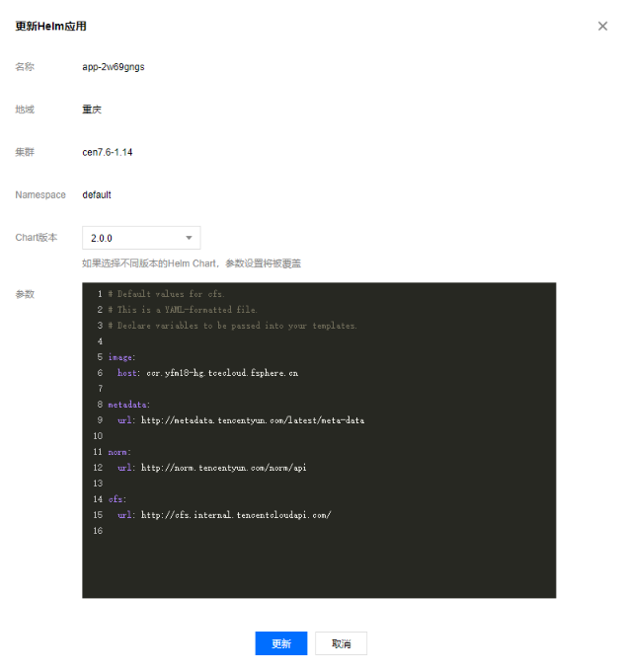
Task: Click the 集群 label
Action: (25, 152)
